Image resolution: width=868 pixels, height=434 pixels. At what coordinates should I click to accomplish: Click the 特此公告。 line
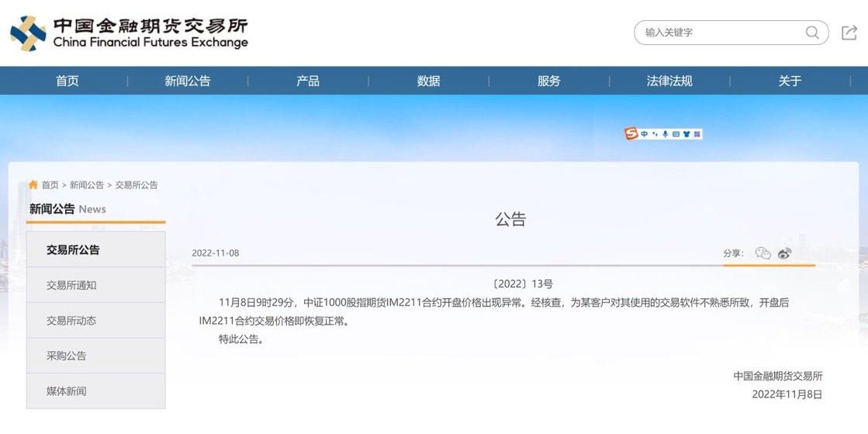(241, 339)
